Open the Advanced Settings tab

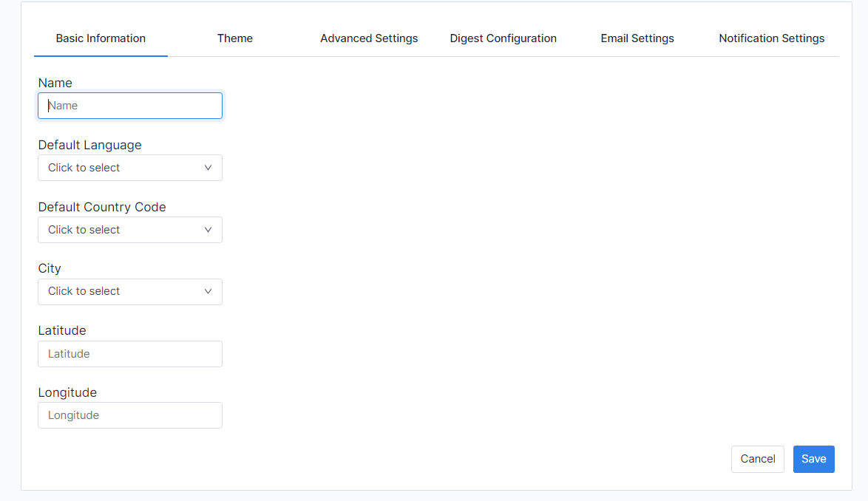[369, 38]
